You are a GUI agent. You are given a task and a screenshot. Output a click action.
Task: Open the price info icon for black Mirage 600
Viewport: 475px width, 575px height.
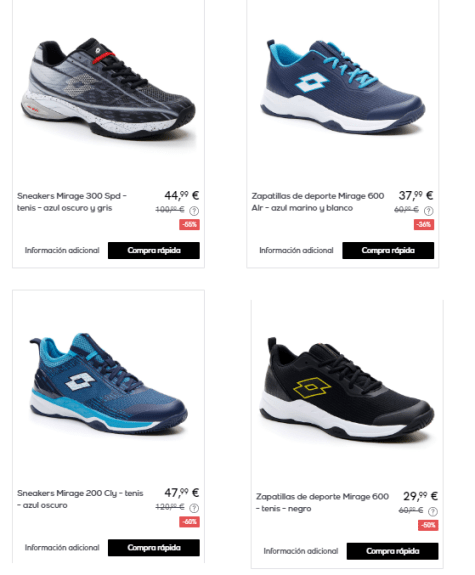(x=433, y=511)
